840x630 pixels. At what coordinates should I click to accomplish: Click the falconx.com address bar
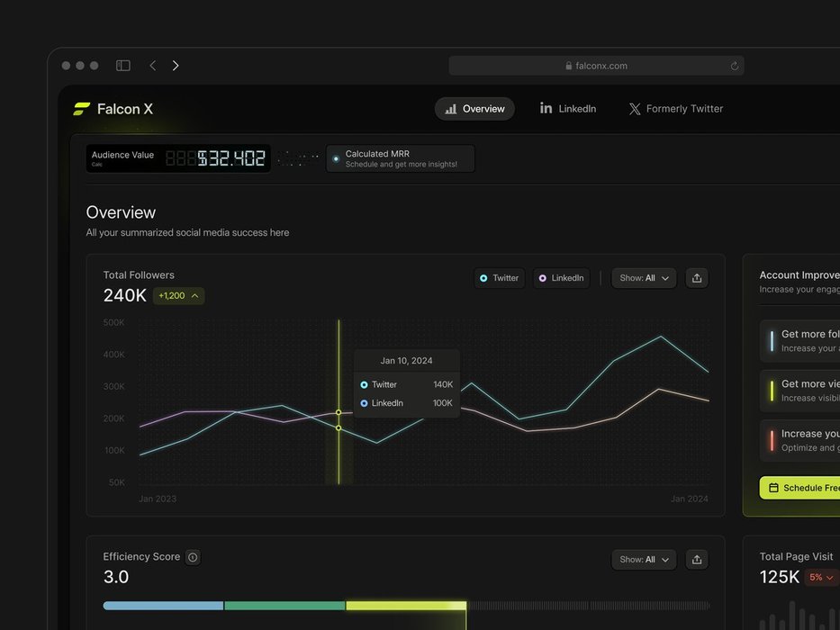(596, 66)
